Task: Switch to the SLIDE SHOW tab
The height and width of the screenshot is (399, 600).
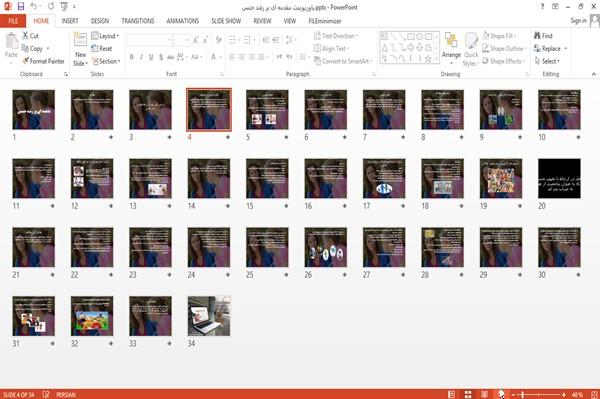Action: click(226, 21)
